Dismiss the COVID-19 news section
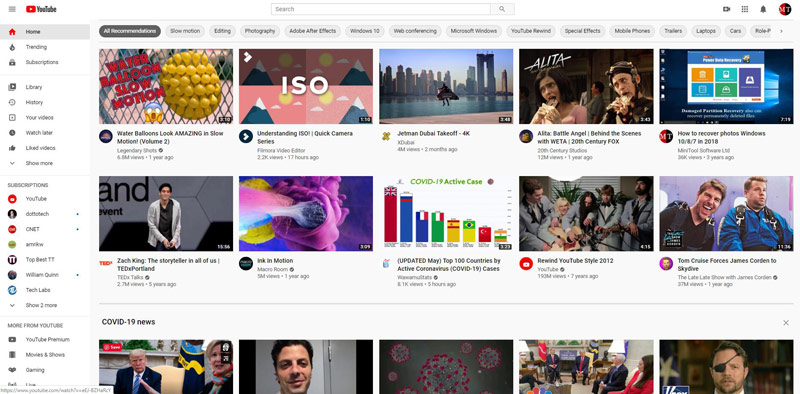This screenshot has height=394, width=800. point(786,323)
